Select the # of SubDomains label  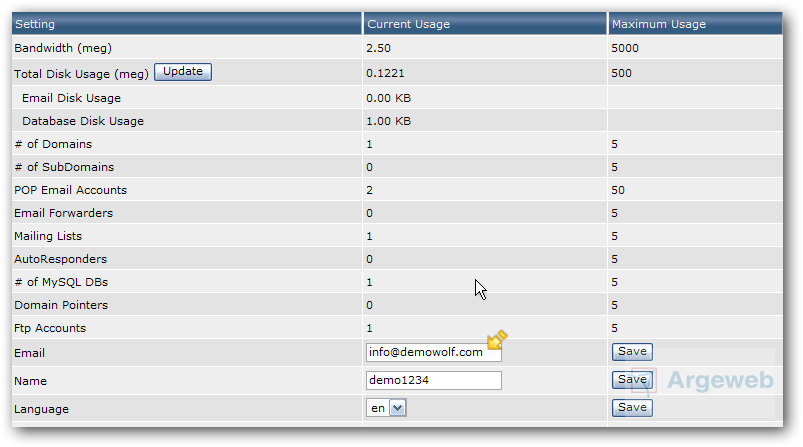tap(64, 167)
